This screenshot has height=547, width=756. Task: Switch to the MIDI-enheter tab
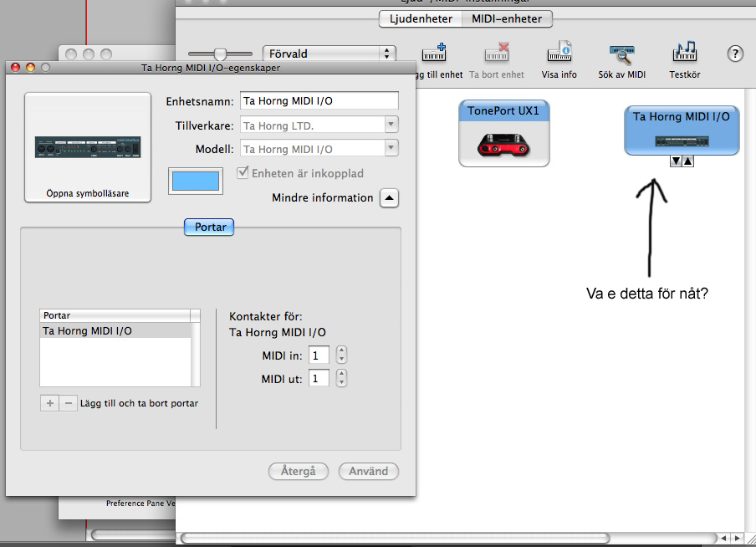point(507,18)
